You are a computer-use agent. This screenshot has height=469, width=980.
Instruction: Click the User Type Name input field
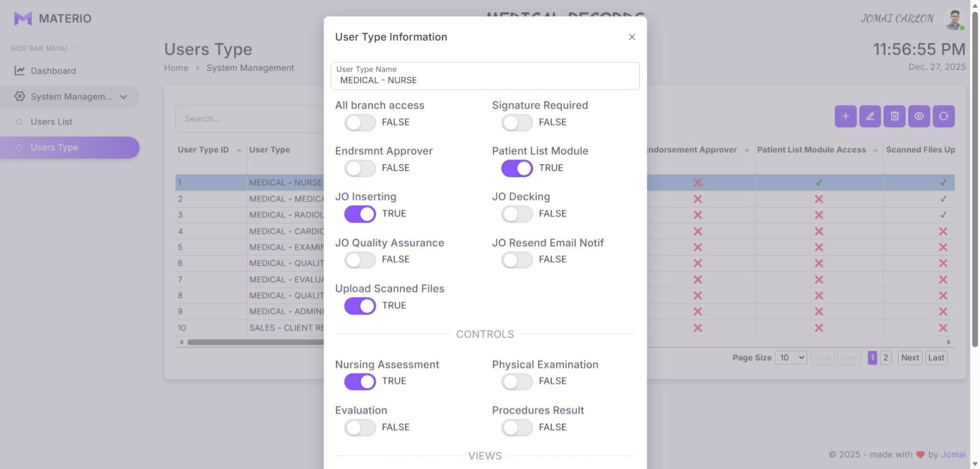(485, 80)
